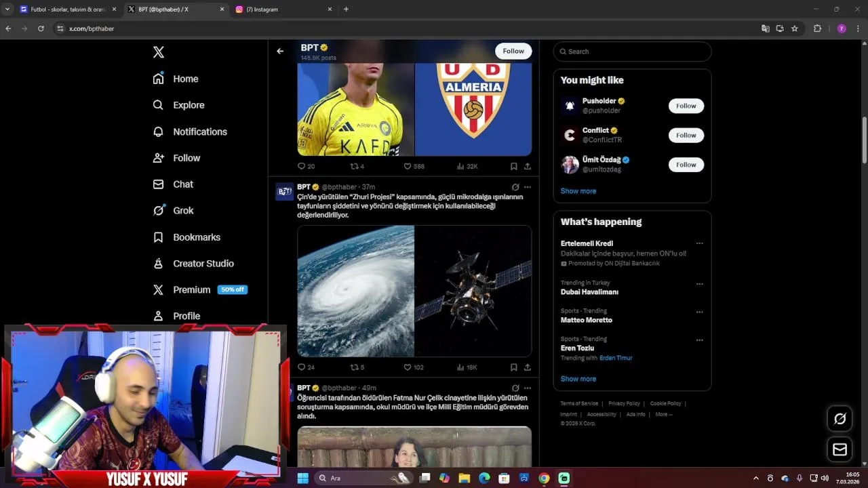868x488 pixels.
Task: Open Windows Start menu
Action: [302, 478]
